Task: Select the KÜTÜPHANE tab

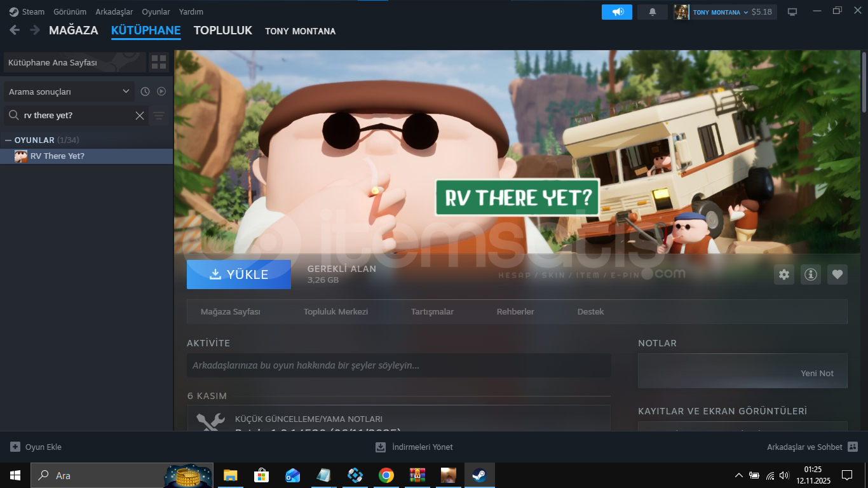Action: click(146, 30)
